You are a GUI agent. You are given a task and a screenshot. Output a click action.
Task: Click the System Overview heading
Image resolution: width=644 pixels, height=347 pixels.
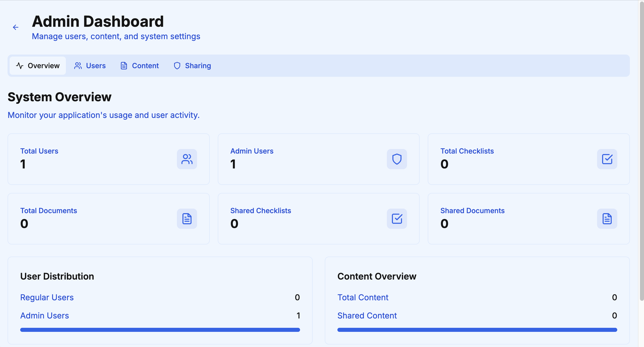click(x=60, y=97)
